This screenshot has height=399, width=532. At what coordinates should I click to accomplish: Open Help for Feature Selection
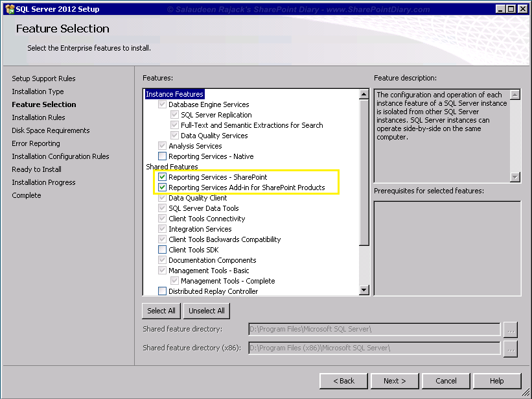point(497,381)
